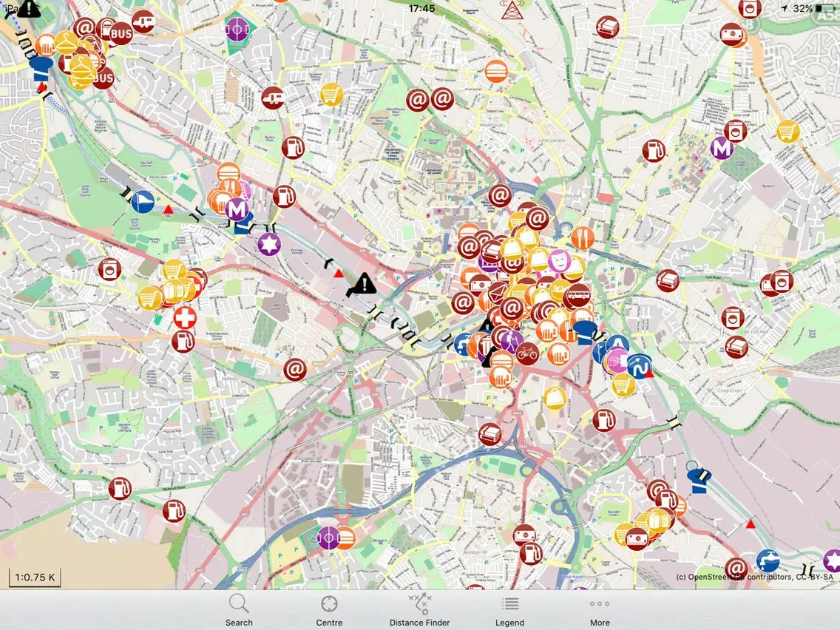
Task: Tap the beer mug marker right of the bicycle
Action: click(x=558, y=354)
